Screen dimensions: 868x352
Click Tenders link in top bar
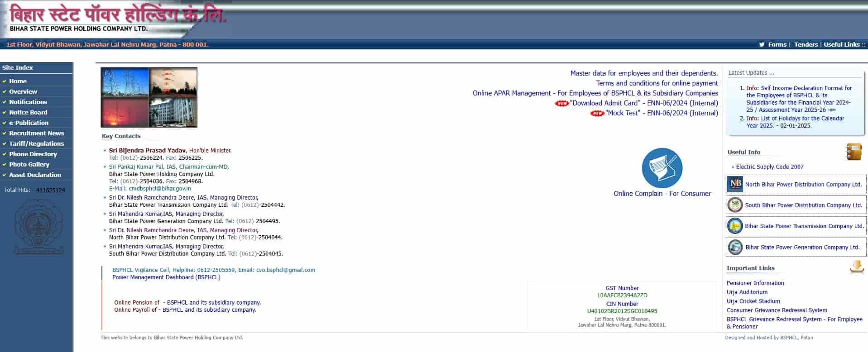click(x=806, y=44)
